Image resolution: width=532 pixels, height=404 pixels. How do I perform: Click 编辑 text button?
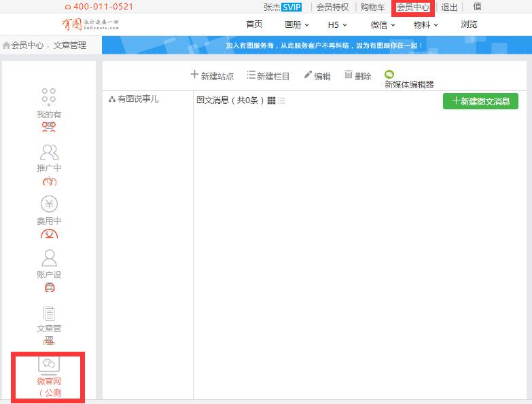pyautogui.click(x=322, y=76)
